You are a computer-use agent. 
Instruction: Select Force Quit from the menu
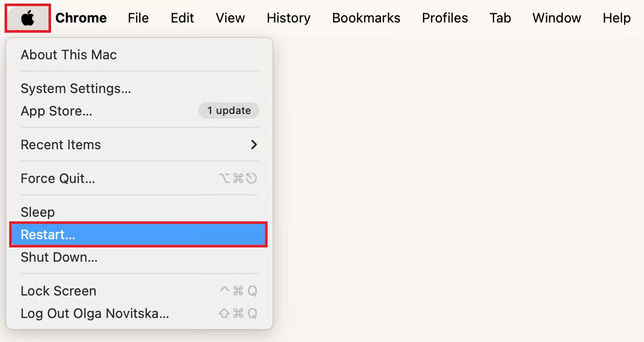pyautogui.click(x=56, y=178)
